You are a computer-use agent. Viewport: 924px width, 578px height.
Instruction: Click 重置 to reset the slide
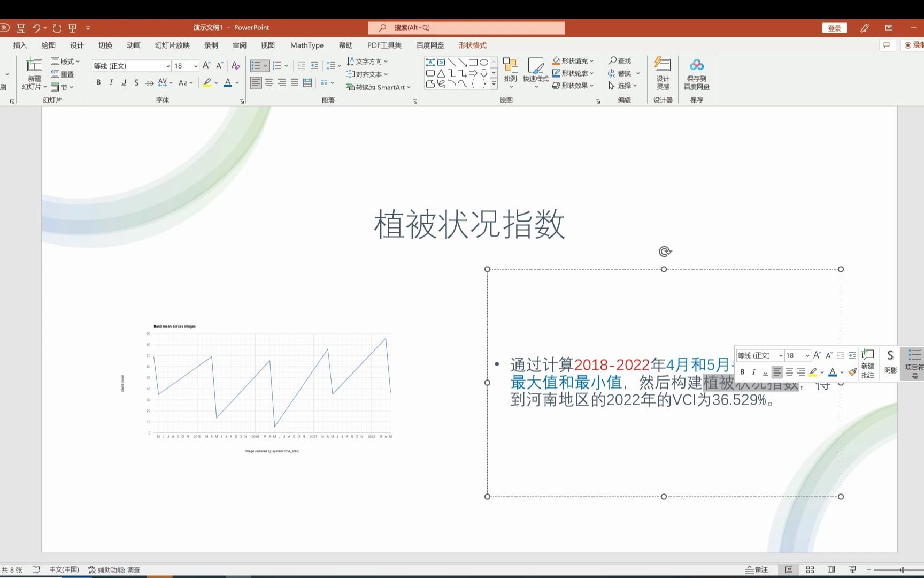(x=63, y=74)
